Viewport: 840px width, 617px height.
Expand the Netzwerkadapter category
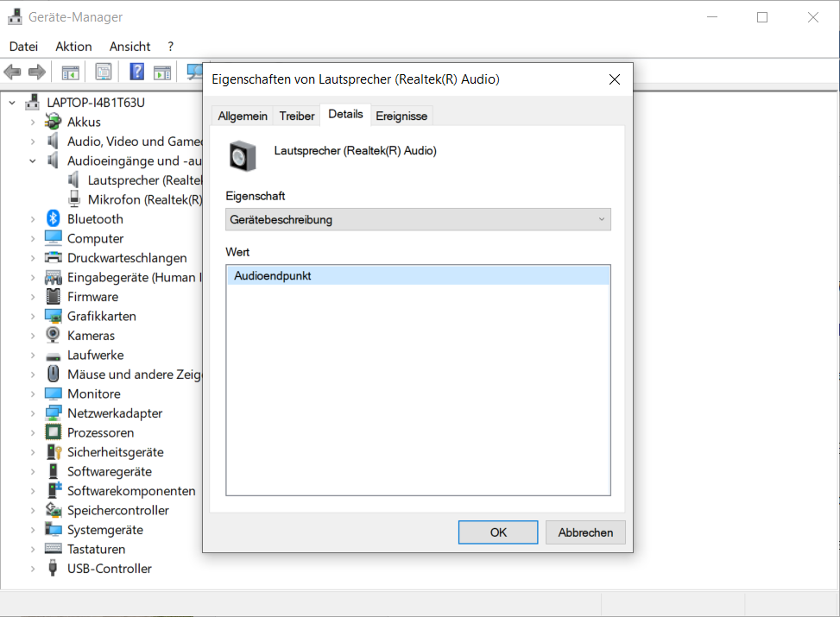click(33, 413)
